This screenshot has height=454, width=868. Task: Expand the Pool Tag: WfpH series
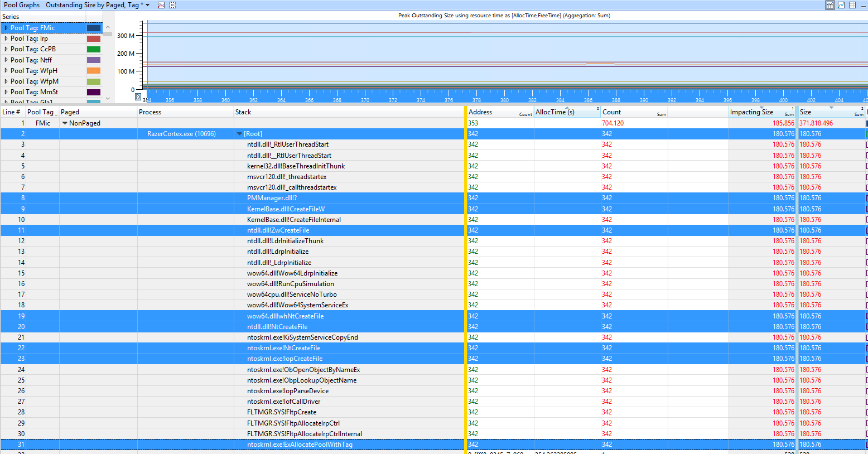6,71
